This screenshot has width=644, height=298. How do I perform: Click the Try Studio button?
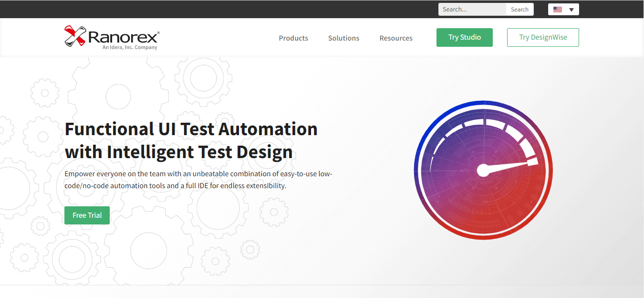tap(465, 38)
